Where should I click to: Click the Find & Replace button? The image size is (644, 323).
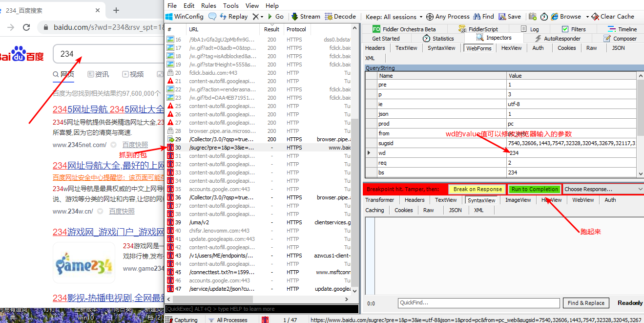[586, 303]
